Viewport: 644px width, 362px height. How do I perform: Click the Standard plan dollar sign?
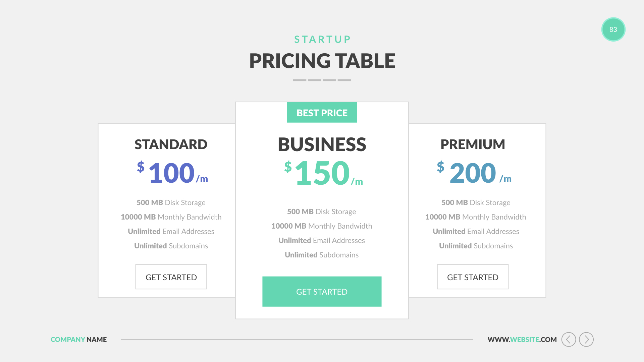click(x=141, y=167)
